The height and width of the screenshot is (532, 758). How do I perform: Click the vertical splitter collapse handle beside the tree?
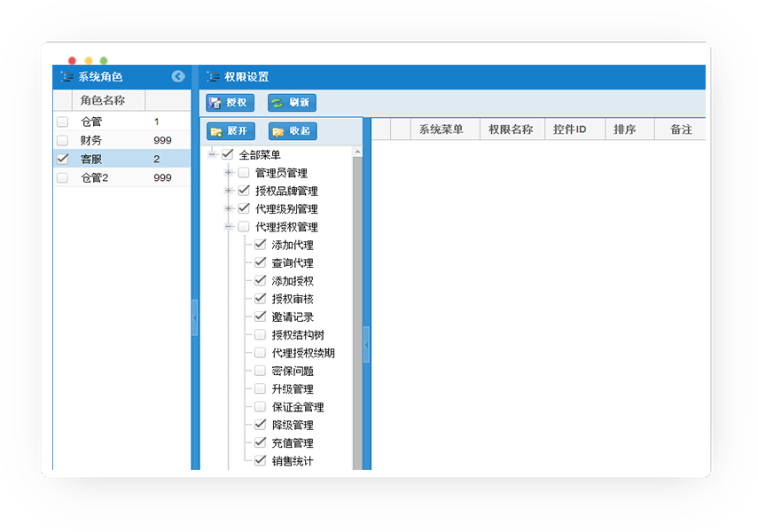[x=366, y=344]
